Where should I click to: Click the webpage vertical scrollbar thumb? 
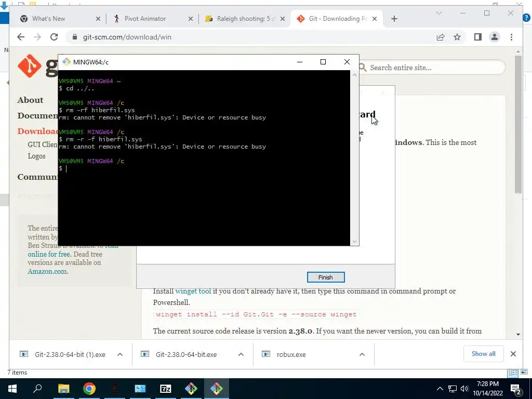518,124
